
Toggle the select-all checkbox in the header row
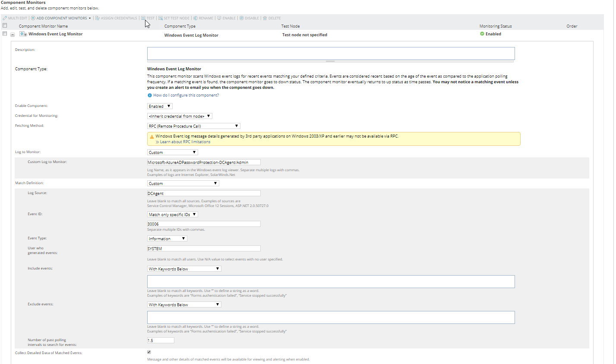tap(5, 25)
